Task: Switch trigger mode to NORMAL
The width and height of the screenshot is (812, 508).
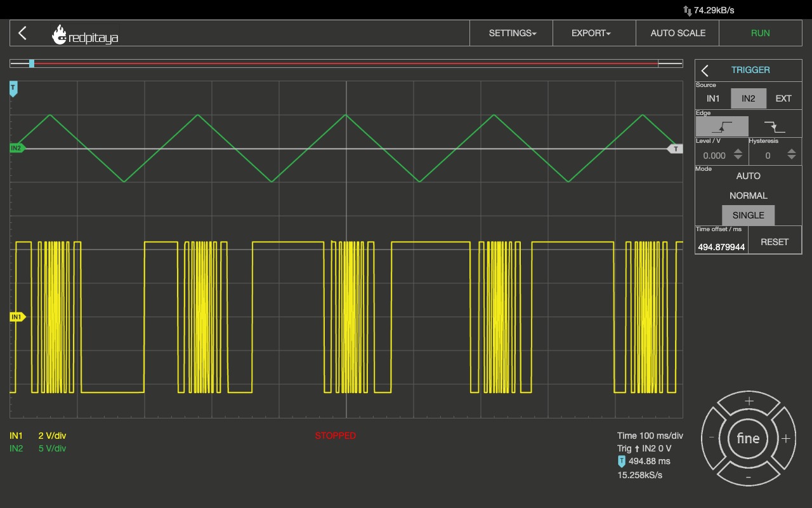Action: point(748,196)
